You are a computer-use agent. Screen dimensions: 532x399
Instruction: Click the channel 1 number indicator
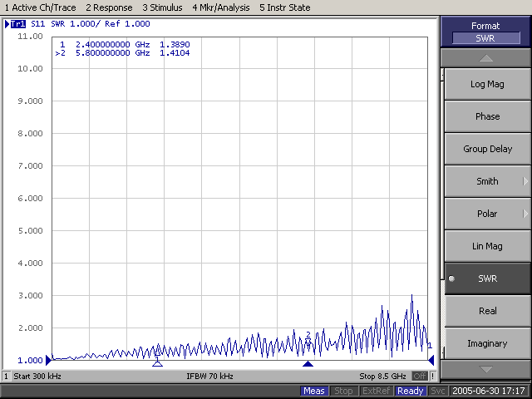[6, 376]
